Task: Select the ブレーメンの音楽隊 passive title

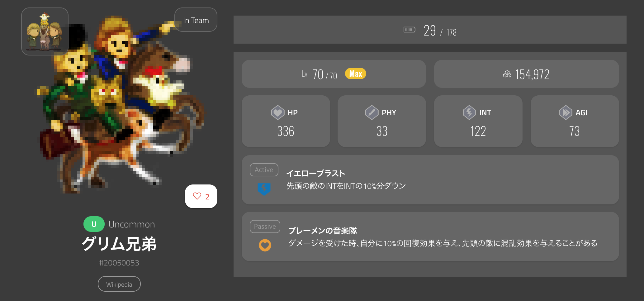Action: [x=323, y=231]
